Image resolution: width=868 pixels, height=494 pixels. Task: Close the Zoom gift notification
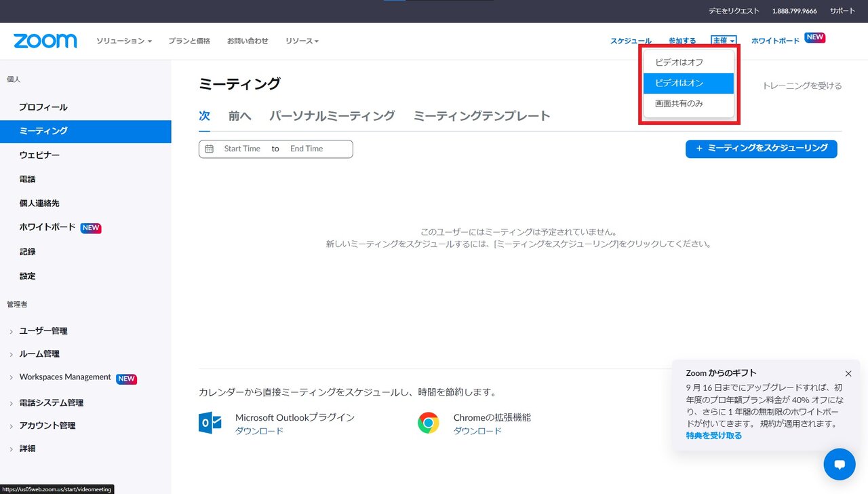point(848,373)
